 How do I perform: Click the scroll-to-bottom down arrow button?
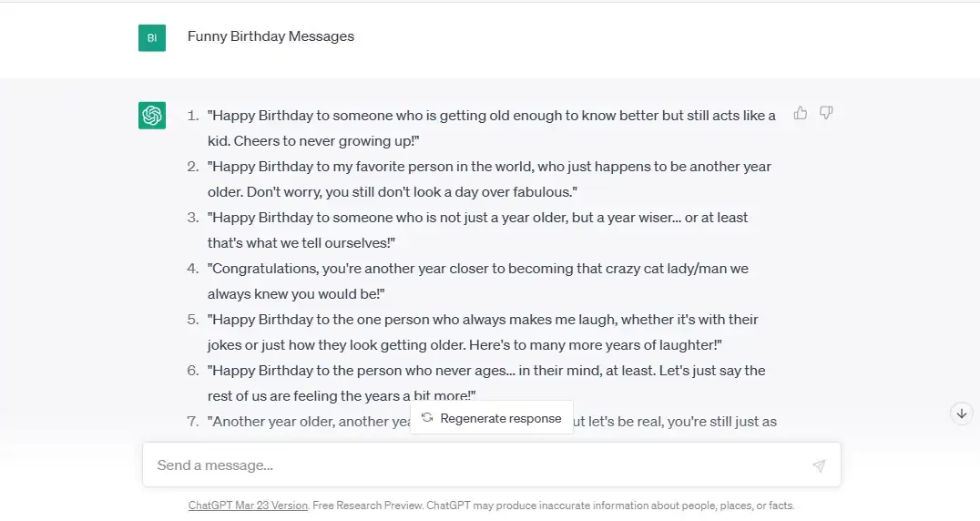click(962, 414)
